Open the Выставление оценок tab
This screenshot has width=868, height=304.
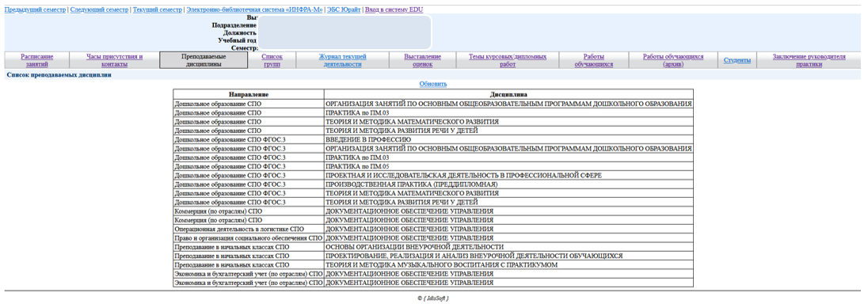pyautogui.click(x=423, y=60)
